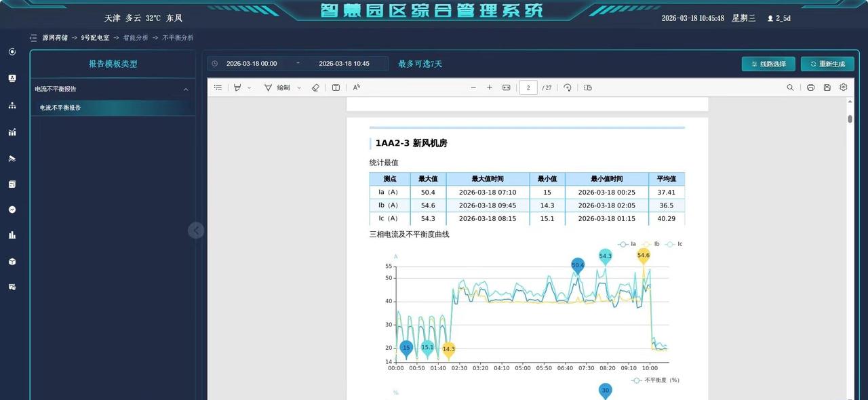The height and width of the screenshot is (400, 868).
Task: Open the trend chart icon in sidebar
Action: [x=12, y=132]
